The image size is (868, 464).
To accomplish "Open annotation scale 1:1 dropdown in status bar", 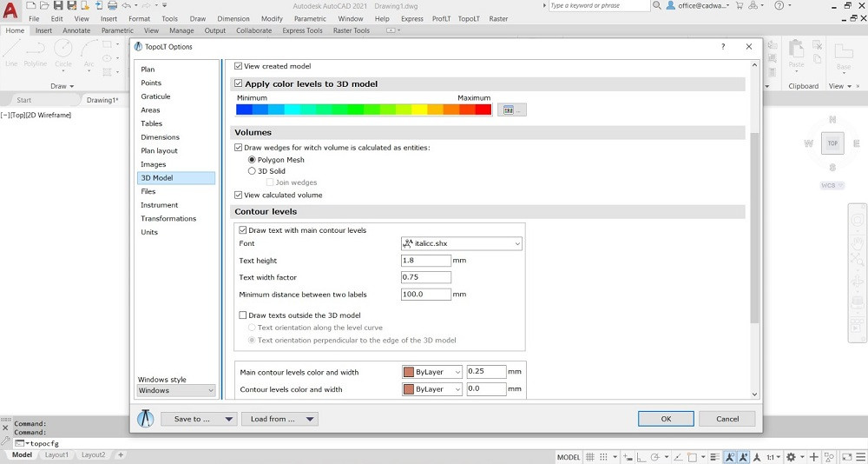I will click(773, 457).
